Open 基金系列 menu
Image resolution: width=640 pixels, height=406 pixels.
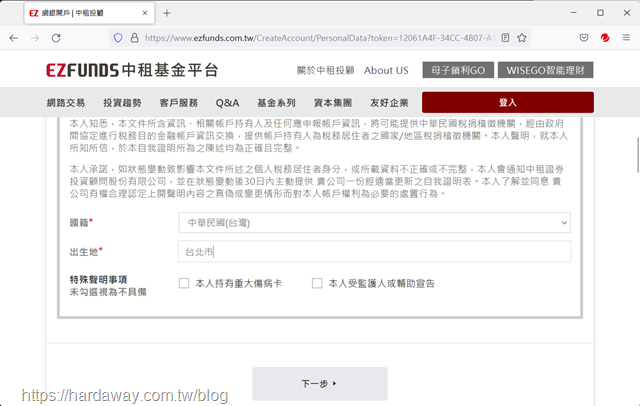pyautogui.click(x=276, y=103)
